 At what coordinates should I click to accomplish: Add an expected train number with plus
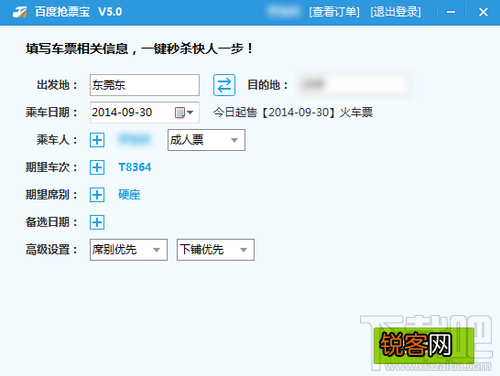point(97,167)
